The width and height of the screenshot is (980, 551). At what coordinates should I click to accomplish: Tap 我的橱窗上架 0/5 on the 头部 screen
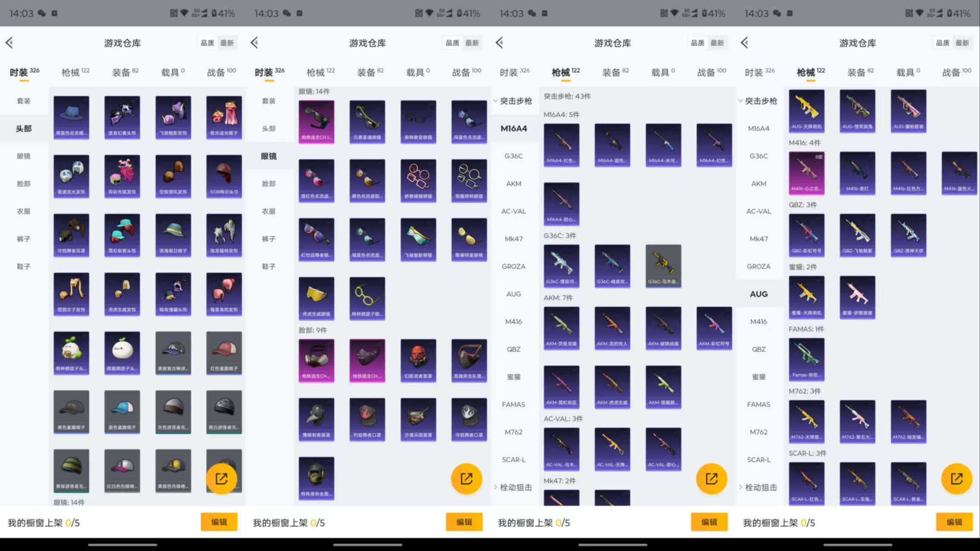pyautogui.click(x=44, y=523)
